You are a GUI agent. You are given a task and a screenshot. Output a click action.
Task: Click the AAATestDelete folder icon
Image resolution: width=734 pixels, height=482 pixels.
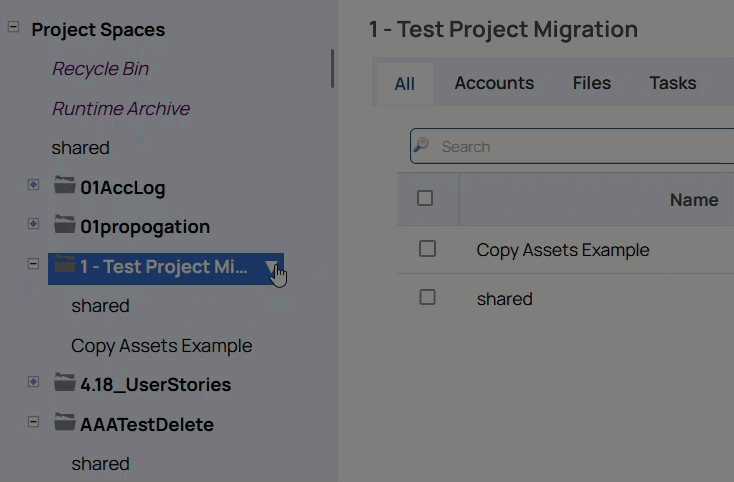(x=65, y=423)
